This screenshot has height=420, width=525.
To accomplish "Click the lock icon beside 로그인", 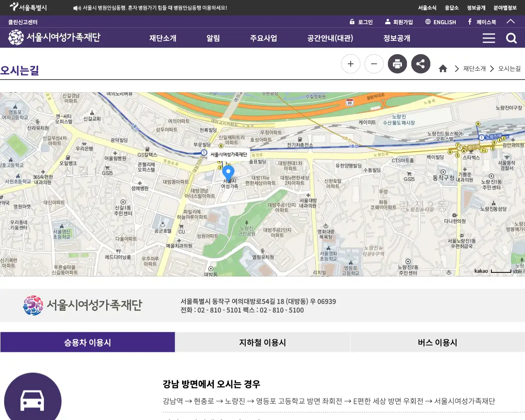I will [352, 22].
